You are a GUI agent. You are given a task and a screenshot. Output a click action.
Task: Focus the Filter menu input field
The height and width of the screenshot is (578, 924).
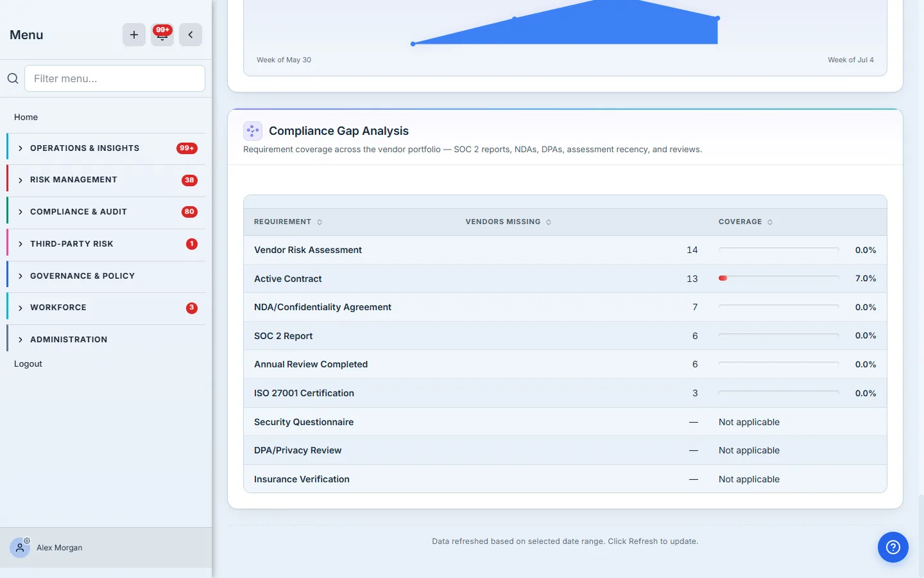115,78
